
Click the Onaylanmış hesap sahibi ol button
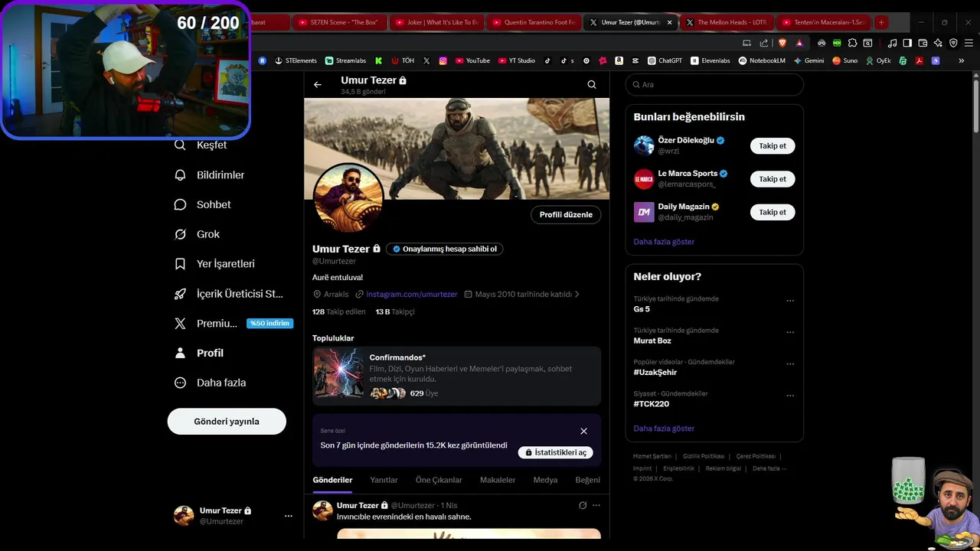tap(444, 249)
